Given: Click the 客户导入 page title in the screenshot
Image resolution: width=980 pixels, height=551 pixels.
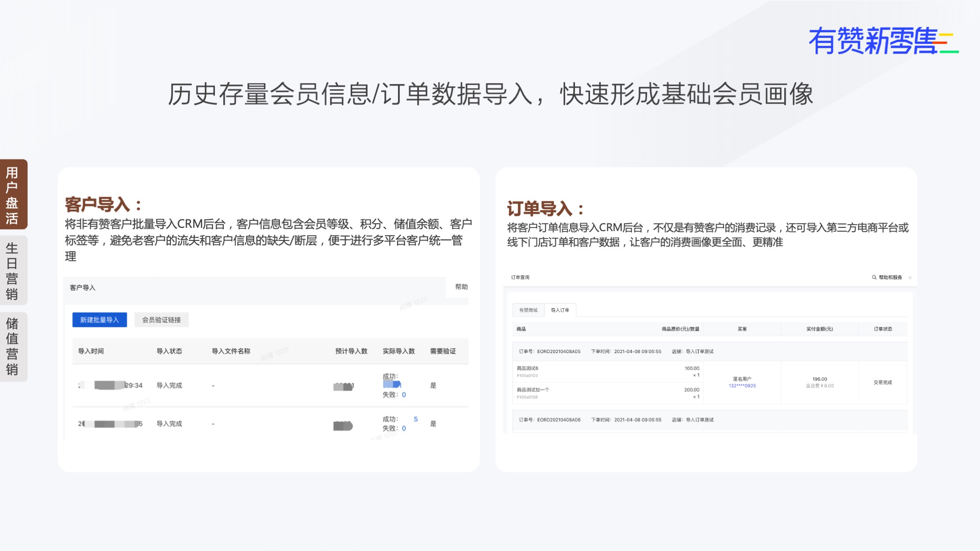Looking at the screenshot, I should click(x=83, y=288).
